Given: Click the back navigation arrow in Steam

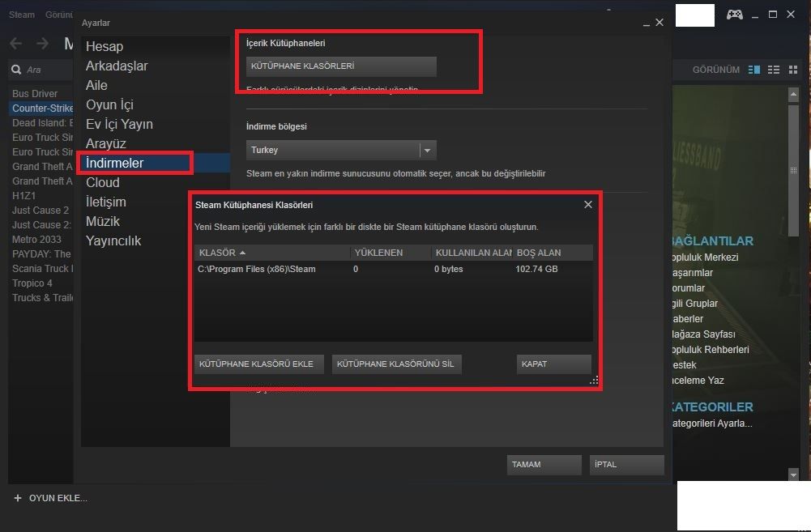Looking at the screenshot, I should tap(16, 44).
